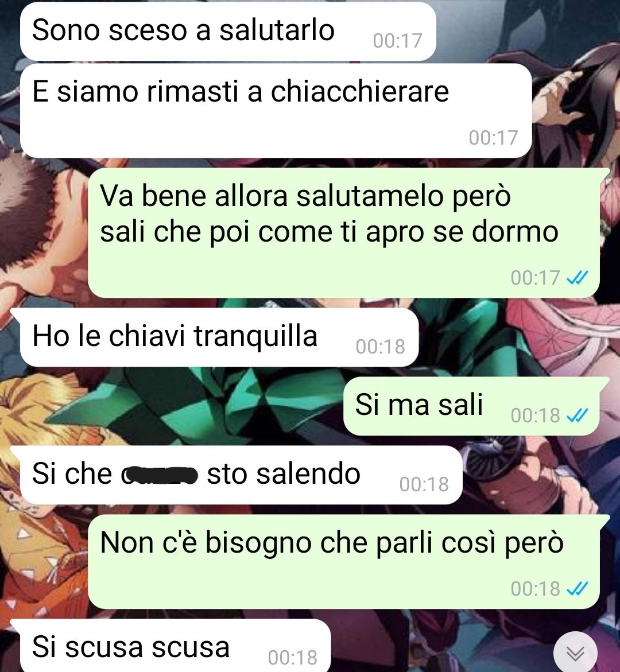Screen dimensions: 620x672
Task: Click blue ticks on 'Non c'è bisogno' message
Action: (x=577, y=589)
